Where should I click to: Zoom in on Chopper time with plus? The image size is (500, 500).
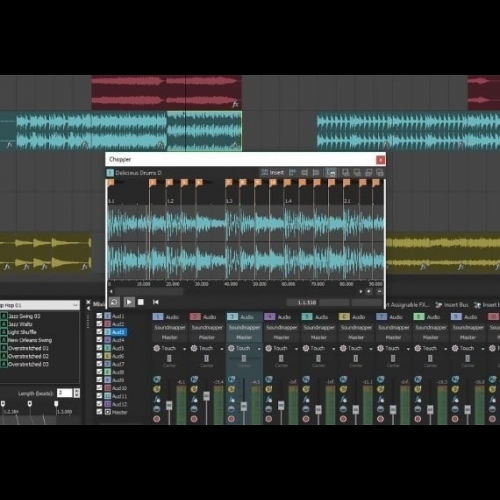click(x=369, y=292)
